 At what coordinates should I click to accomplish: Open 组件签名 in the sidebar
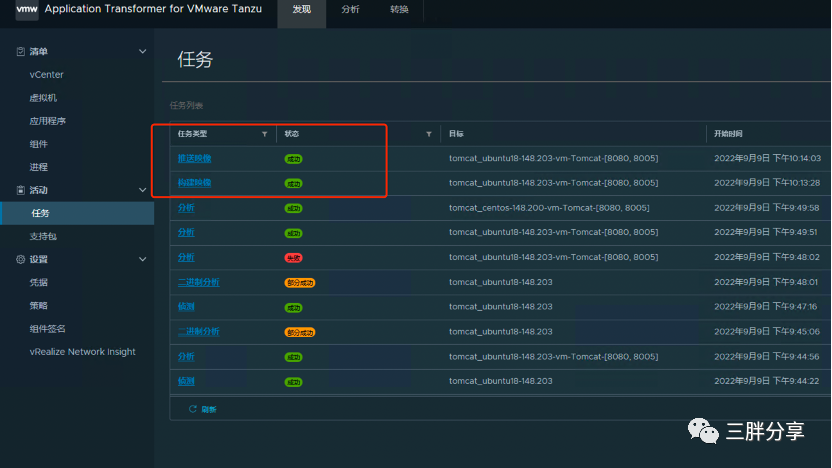(x=48, y=329)
